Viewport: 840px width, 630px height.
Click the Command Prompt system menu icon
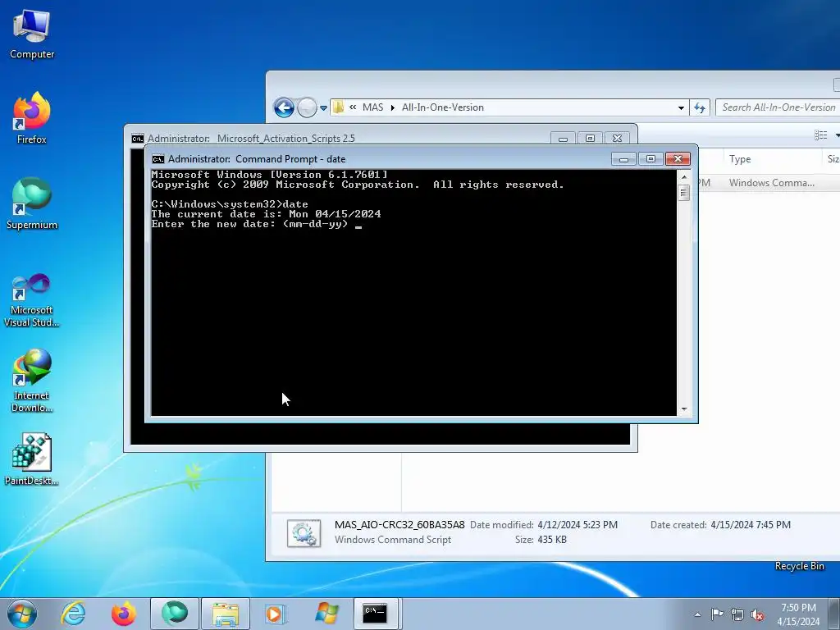158,159
